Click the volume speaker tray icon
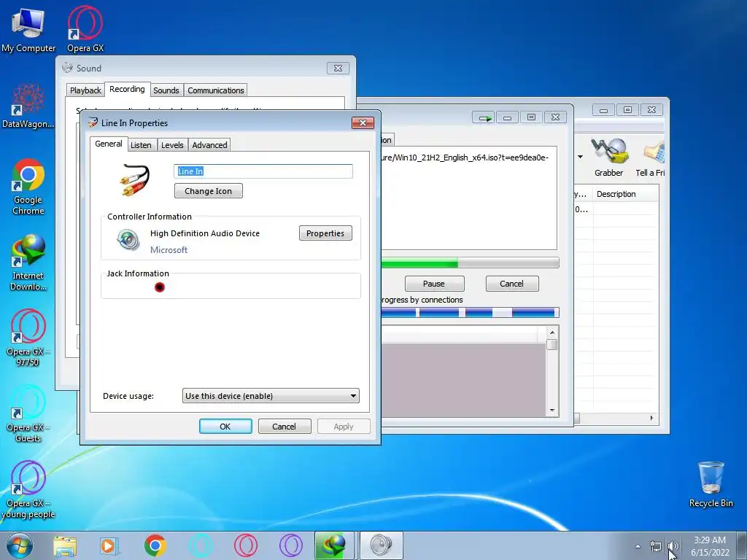 tap(673, 546)
